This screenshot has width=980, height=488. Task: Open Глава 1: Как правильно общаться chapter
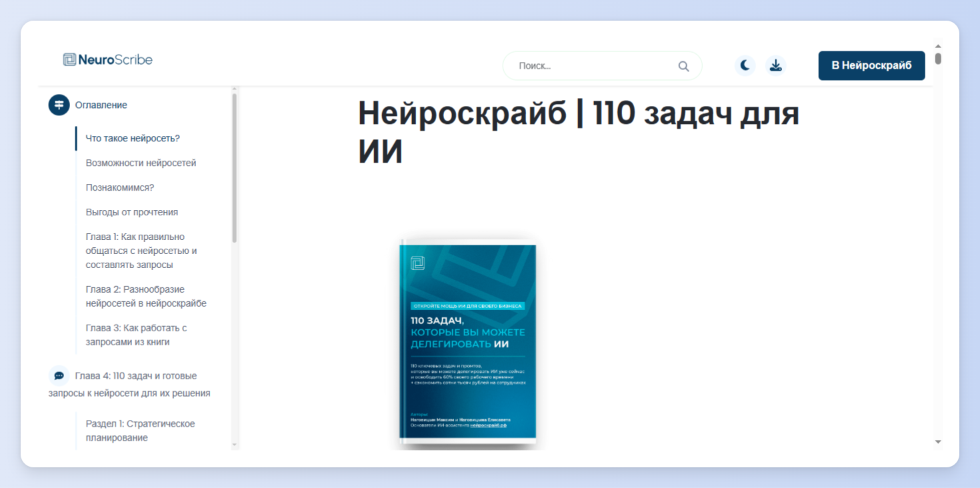coord(141,251)
